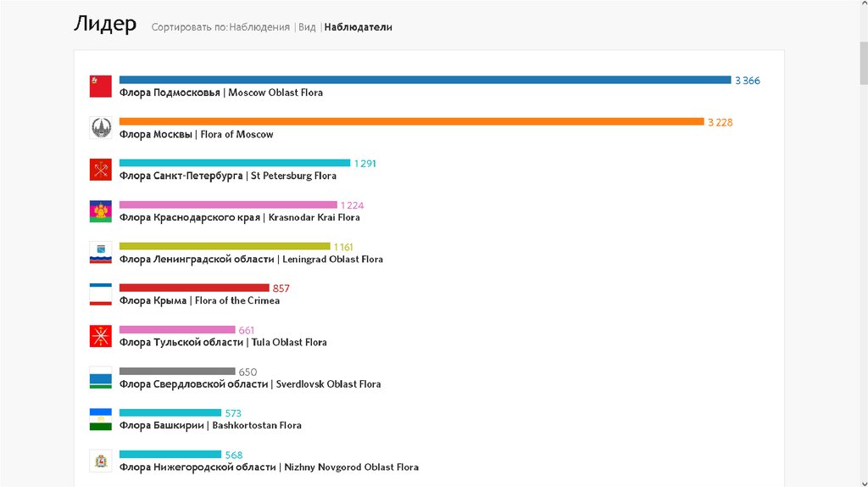This screenshot has height=487, width=868.
Task: Click the gray Sverdlovsk Oblast bar
Action: point(177,372)
